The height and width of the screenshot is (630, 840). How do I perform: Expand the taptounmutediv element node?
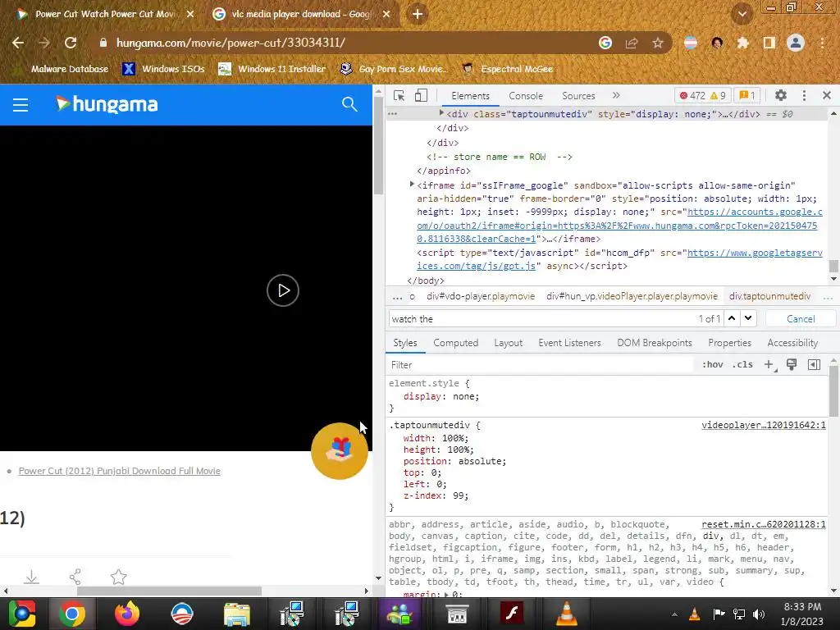click(x=441, y=113)
